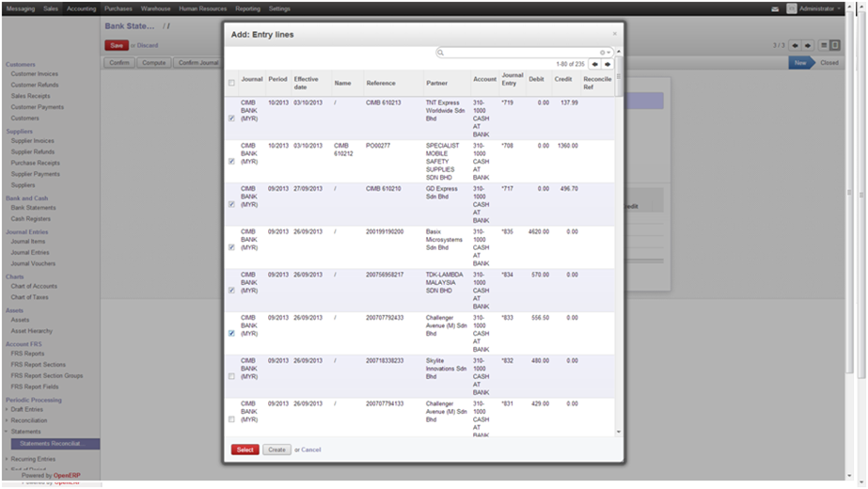Click the Cancel link in dialog
Image resolution: width=868 pixels, height=489 pixels.
click(x=311, y=450)
